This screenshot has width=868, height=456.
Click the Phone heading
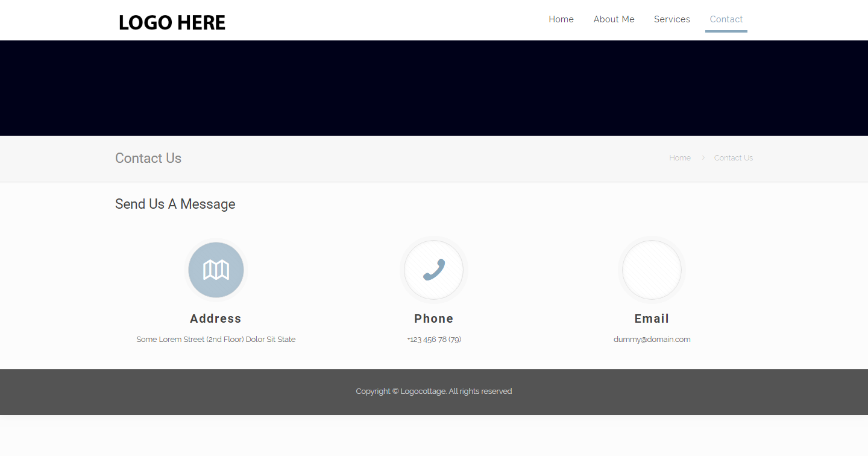434,318
